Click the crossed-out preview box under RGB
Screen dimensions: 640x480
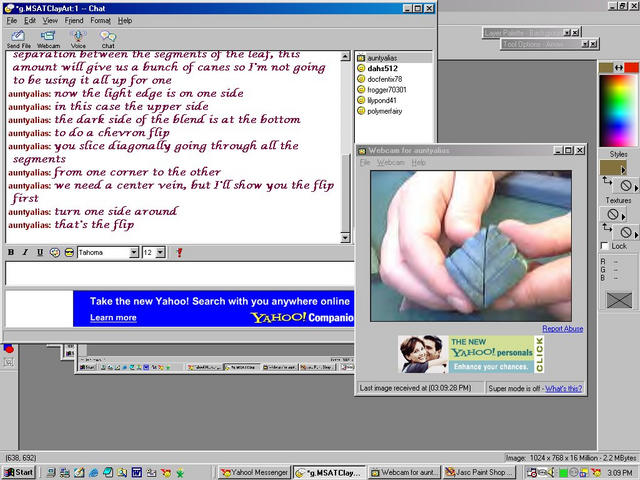click(x=619, y=300)
